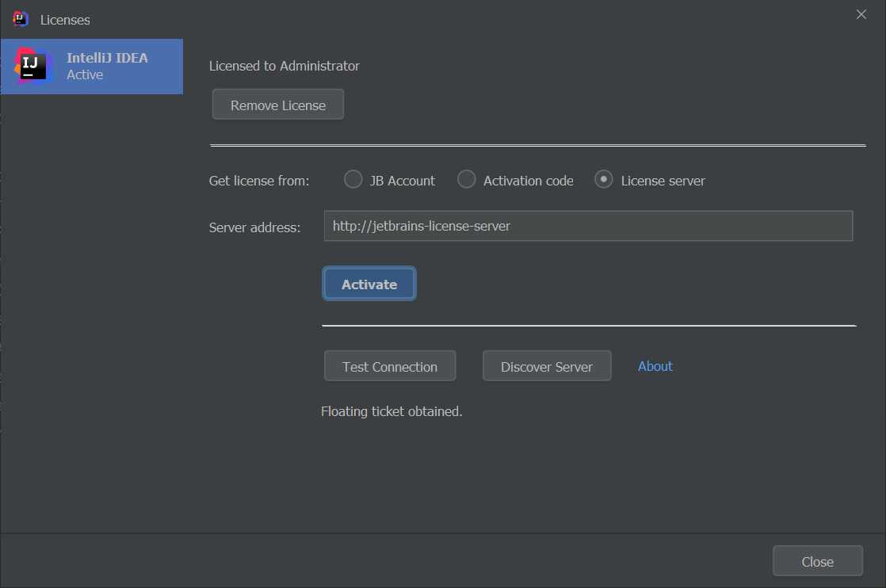Click the Get license from label
This screenshot has width=886, height=588.
259,181
